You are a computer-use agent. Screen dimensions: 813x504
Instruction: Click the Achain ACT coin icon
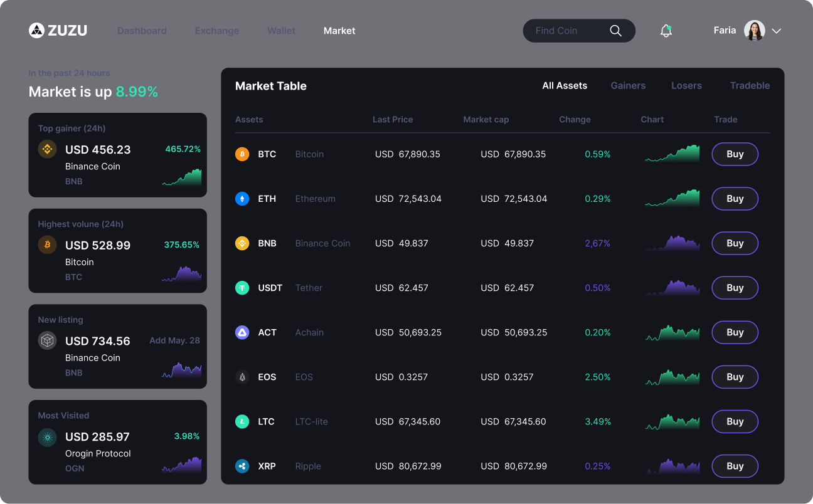242,332
